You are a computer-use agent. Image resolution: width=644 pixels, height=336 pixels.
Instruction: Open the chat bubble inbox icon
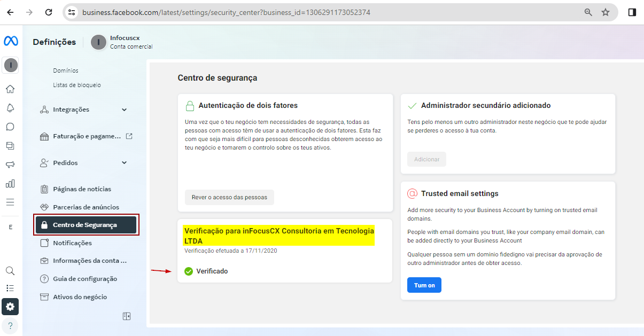pos(10,127)
